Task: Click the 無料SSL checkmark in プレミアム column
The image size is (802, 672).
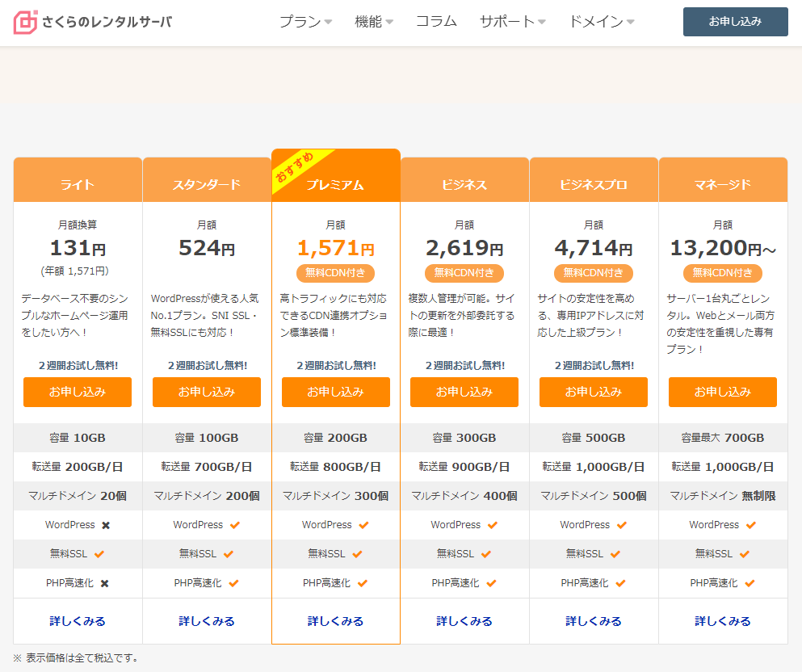Action: (357, 554)
